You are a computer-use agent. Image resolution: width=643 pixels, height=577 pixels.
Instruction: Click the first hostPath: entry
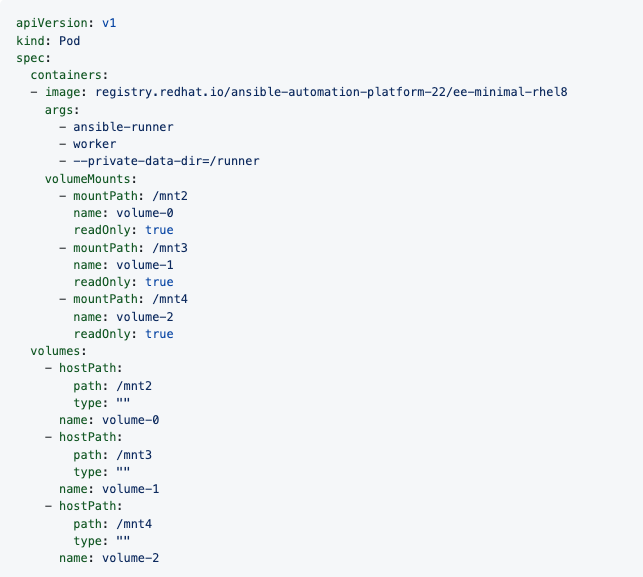tap(90, 368)
